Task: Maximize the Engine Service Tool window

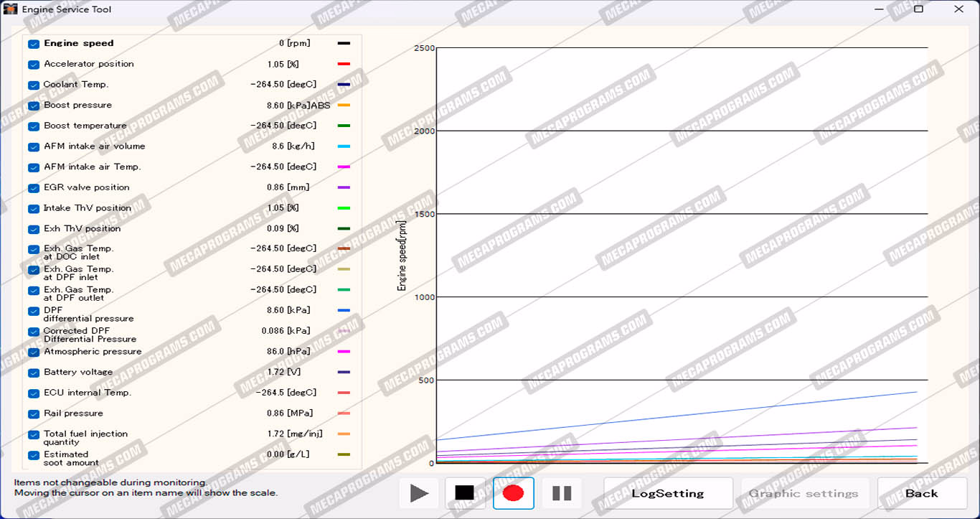Action: pyautogui.click(x=918, y=9)
